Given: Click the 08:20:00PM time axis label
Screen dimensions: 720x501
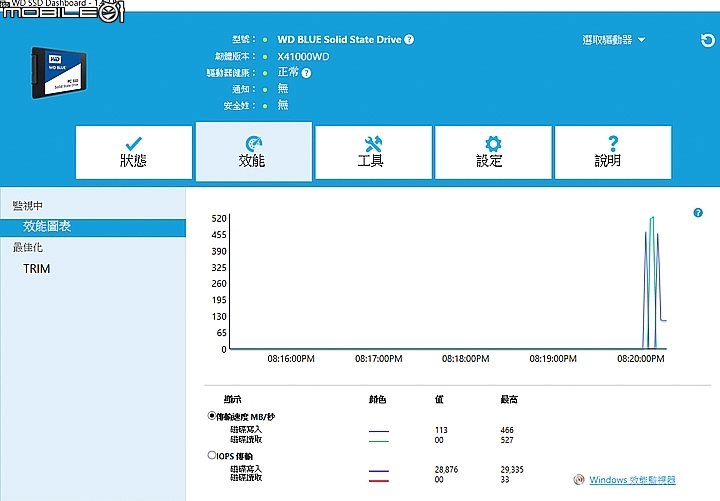Looking at the screenshot, I should click(x=641, y=359).
